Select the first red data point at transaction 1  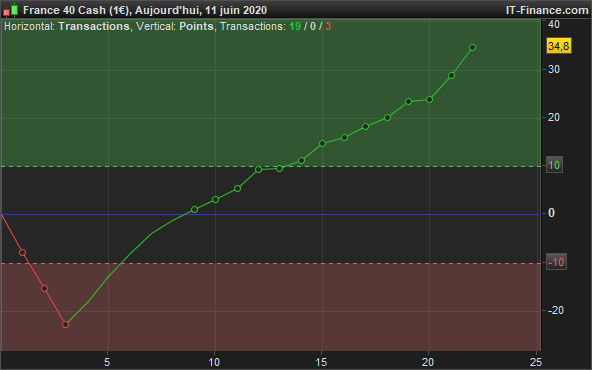[x=23, y=253]
